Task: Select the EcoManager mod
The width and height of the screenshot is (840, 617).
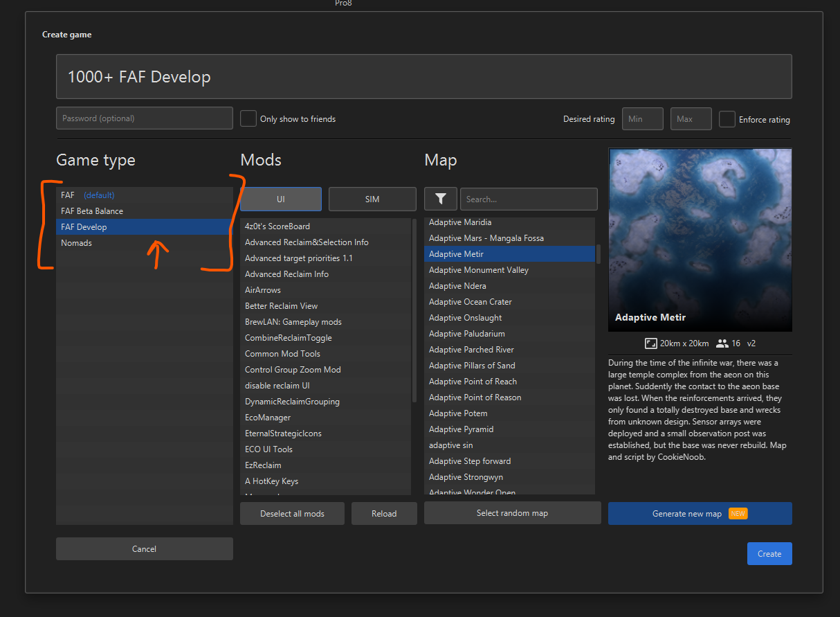Action: coord(325,418)
